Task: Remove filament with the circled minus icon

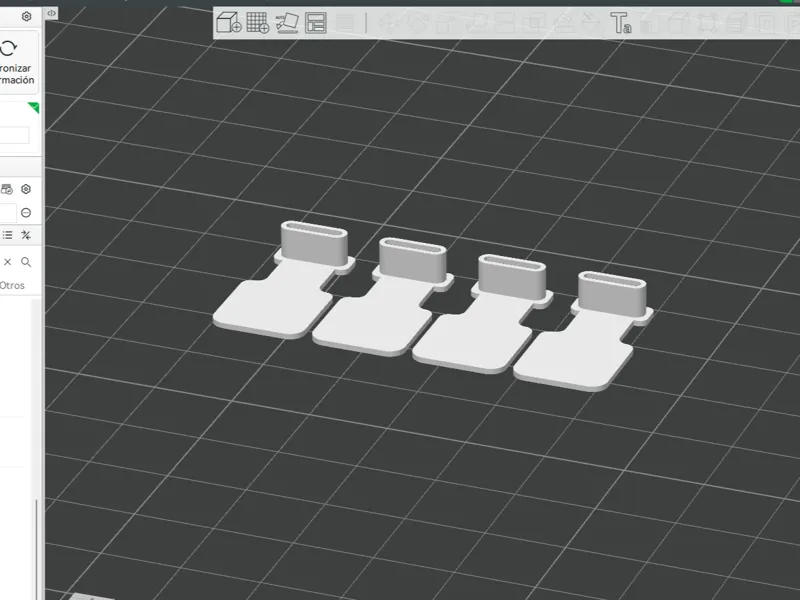Action: [26, 213]
